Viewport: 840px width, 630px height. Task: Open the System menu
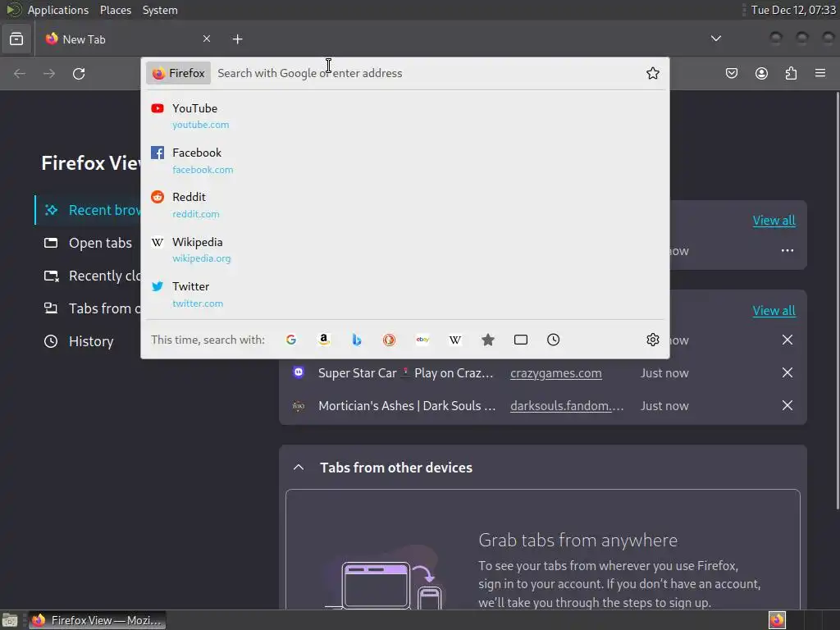point(160,10)
